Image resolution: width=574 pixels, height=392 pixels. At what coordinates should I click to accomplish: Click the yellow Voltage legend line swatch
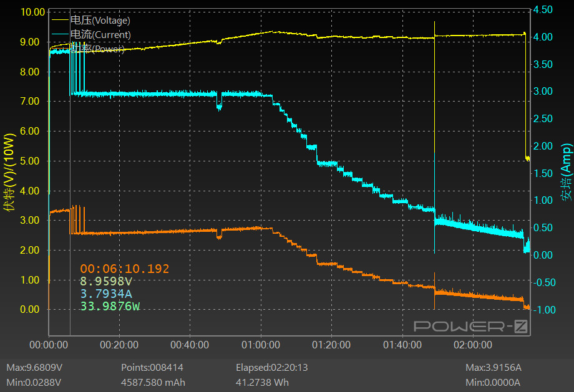click(60, 21)
